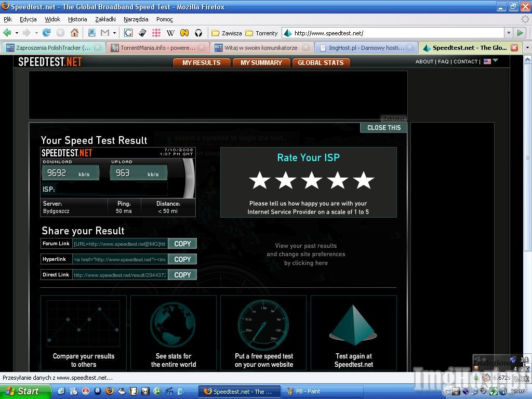This screenshot has height=399, width=532.
Task: Open the Zakładki menu
Action: [x=105, y=19]
